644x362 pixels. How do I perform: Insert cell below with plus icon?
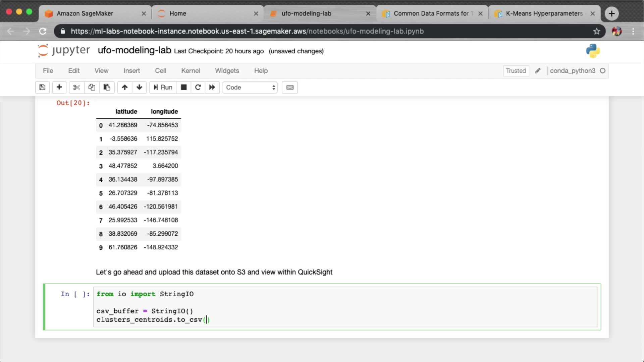pos(59,87)
